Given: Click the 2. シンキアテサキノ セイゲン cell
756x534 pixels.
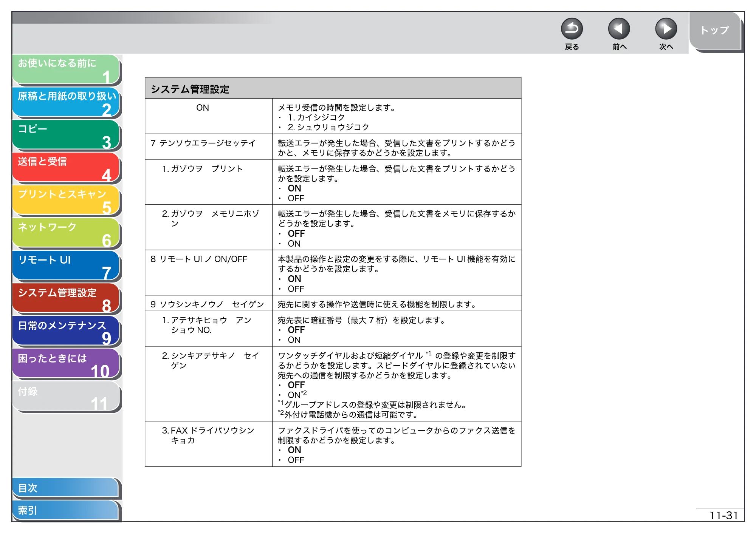Looking at the screenshot, I should (209, 384).
